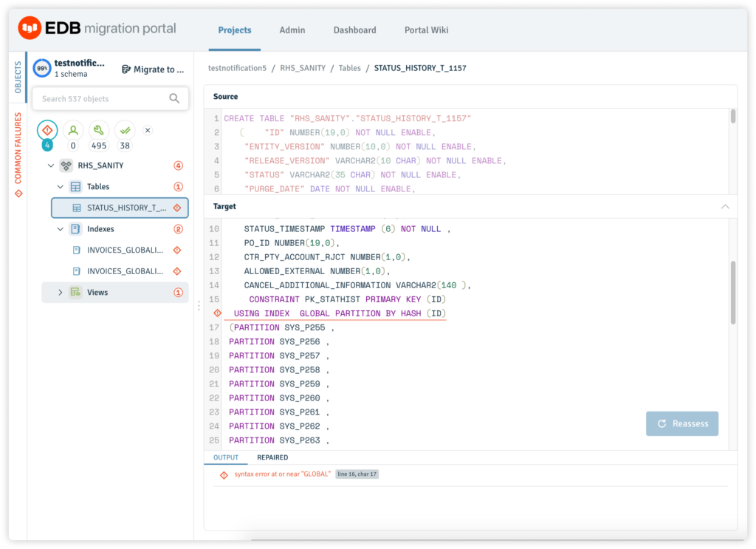Image resolution: width=756 pixels, height=549 pixels.
Task: Click the panel splitter drag handle
Action: (199, 305)
